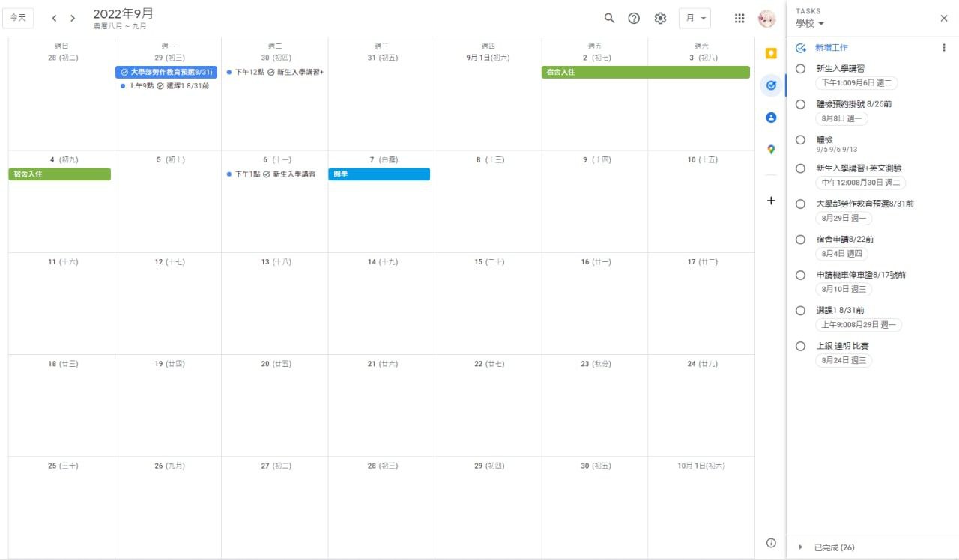Open the Google apps grid

point(739,18)
